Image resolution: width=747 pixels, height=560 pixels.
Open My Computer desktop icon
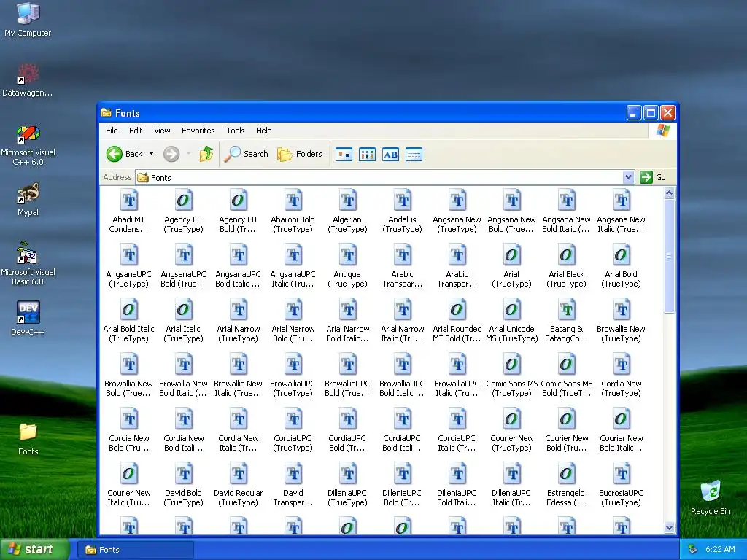click(x=28, y=19)
